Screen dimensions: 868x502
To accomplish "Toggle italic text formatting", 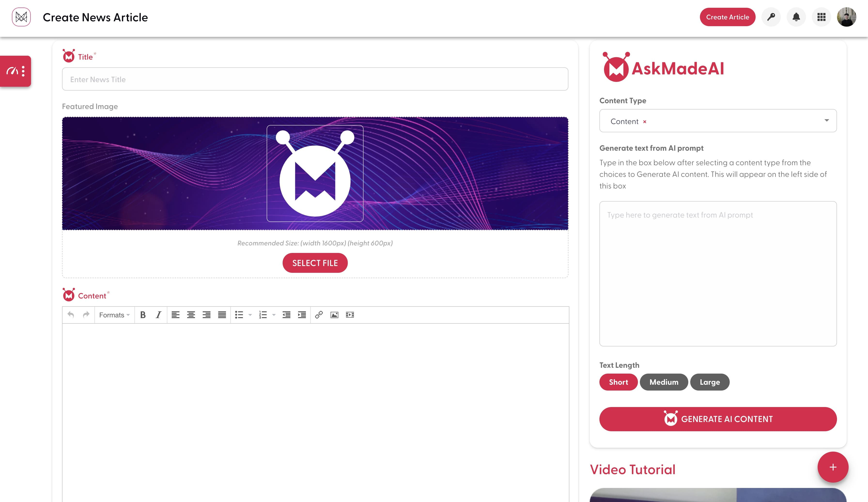I will tap(158, 315).
